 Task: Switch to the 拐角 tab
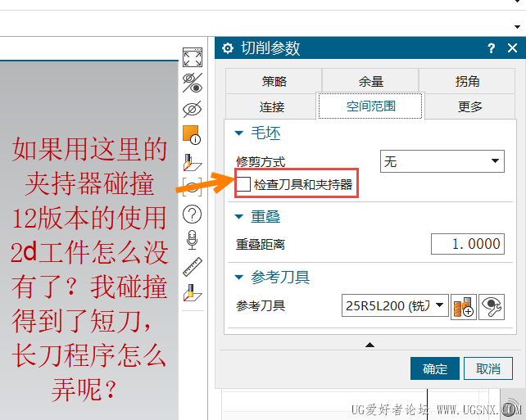(x=467, y=81)
